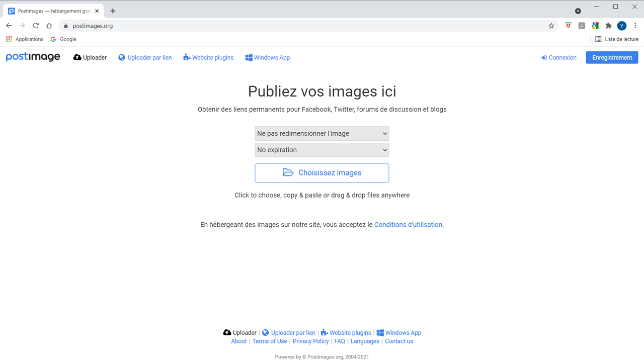Viewport: 644px width, 362px height.
Task: Open the Conditions d'utilisation link
Action: [408, 225]
